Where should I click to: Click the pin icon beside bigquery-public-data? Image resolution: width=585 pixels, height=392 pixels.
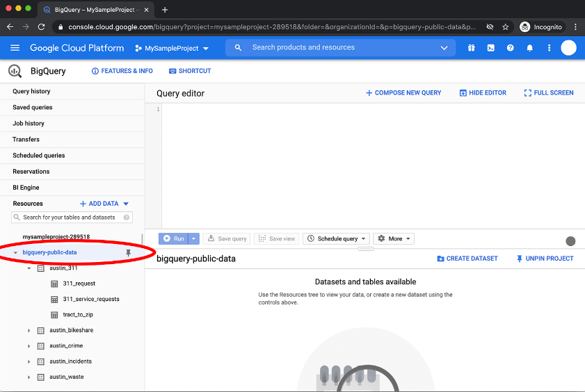click(128, 252)
